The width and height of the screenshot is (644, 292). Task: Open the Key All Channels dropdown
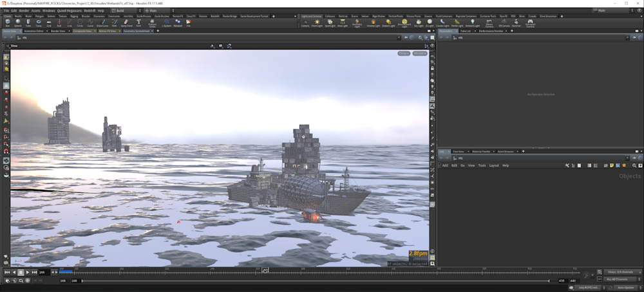621,279
